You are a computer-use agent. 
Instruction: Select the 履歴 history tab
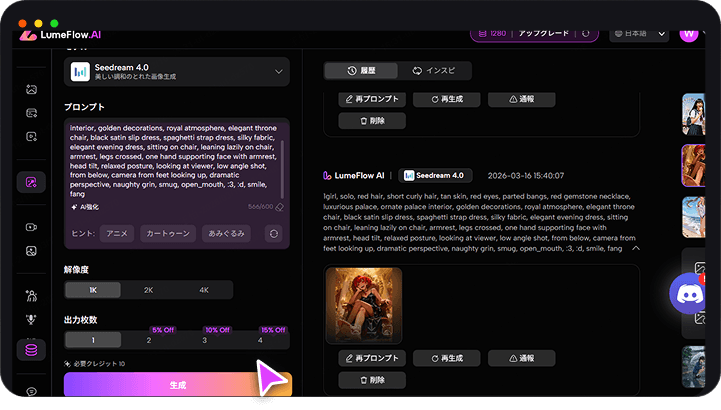360,71
